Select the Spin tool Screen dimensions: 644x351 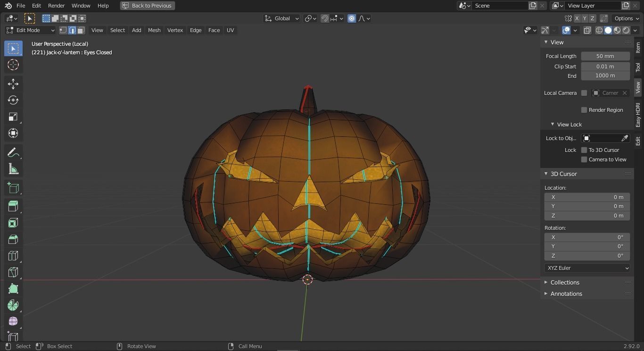click(13, 305)
